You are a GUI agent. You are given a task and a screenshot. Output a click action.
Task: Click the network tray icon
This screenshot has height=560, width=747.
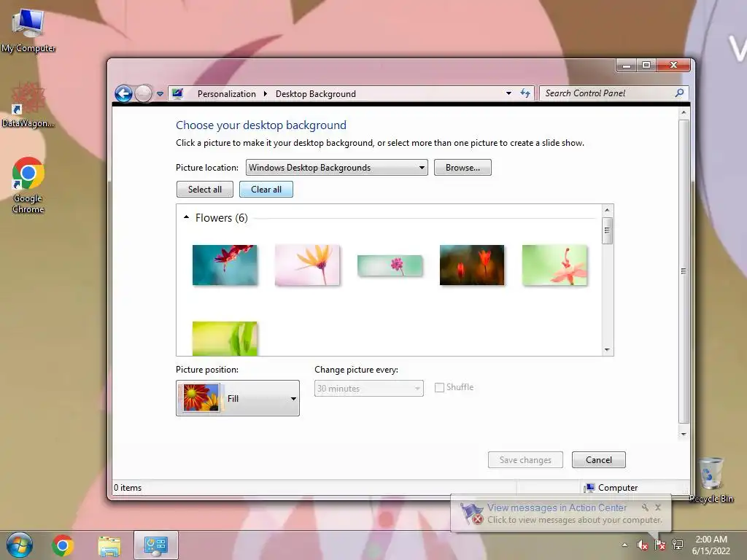click(678, 545)
